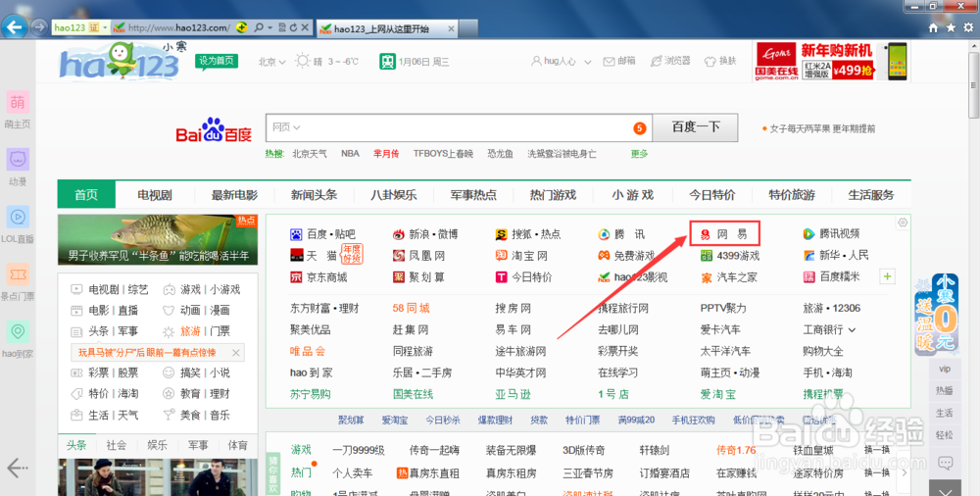Open the hao到家 sidebar icon

[18, 331]
